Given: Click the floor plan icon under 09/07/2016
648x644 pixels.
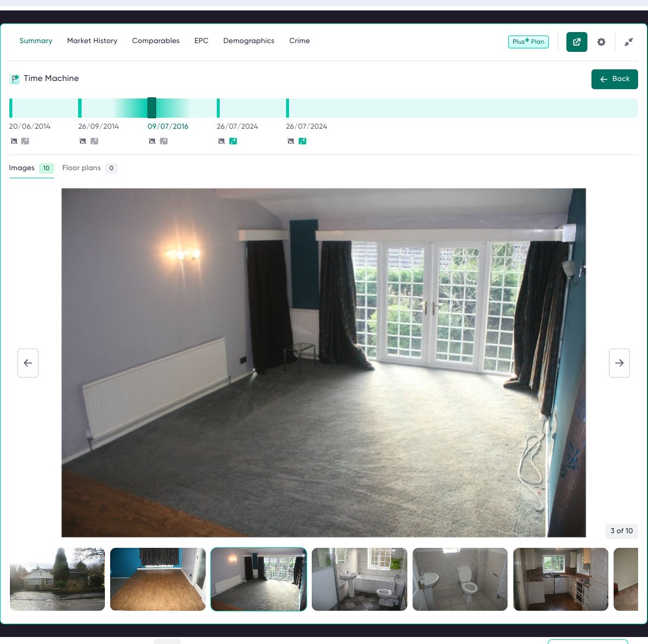Looking at the screenshot, I should click(164, 142).
